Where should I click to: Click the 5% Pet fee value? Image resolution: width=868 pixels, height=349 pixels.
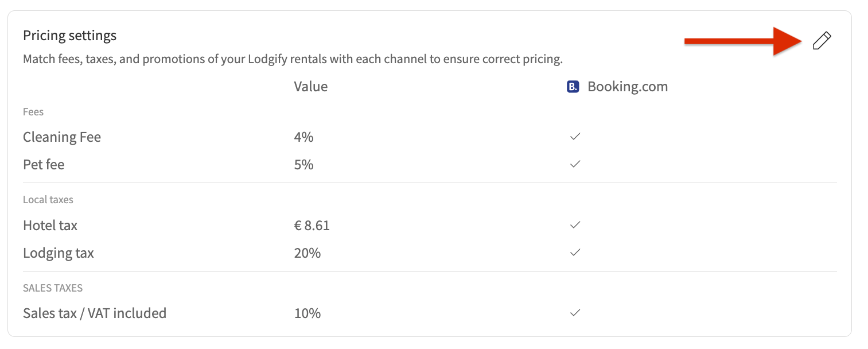pyautogui.click(x=303, y=165)
